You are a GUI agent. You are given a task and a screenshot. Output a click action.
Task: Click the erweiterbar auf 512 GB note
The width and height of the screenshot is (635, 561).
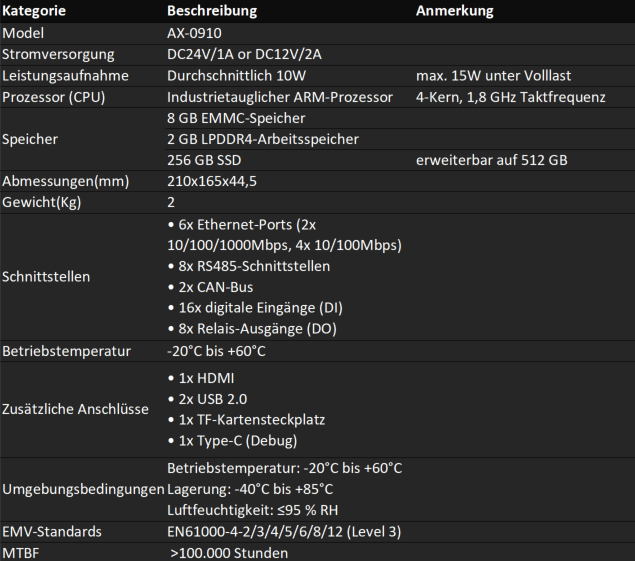tap(492, 160)
